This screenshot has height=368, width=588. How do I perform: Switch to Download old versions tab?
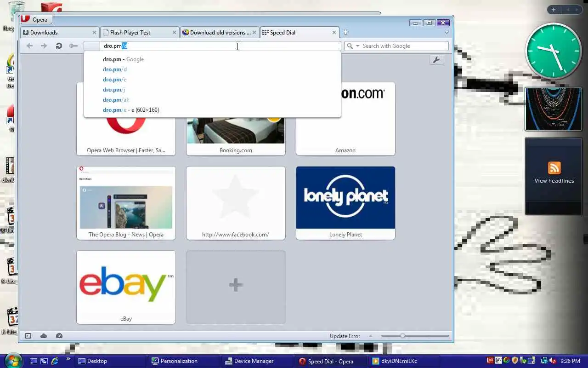tap(219, 32)
